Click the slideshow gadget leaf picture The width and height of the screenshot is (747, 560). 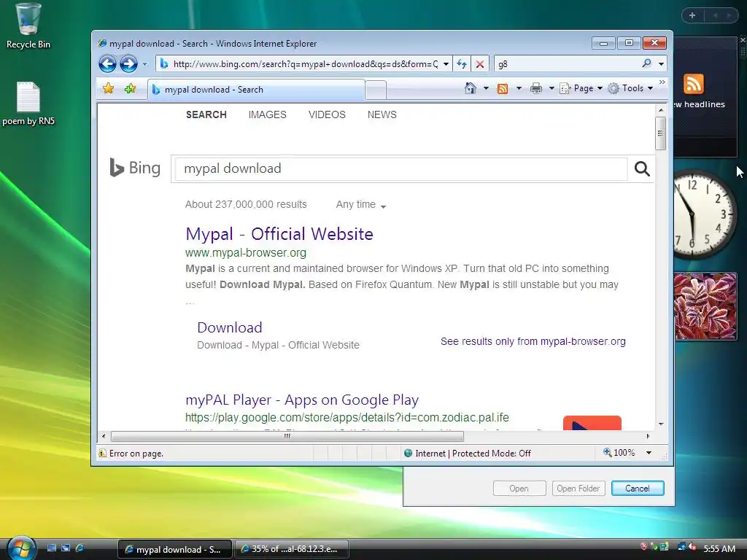tap(705, 306)
